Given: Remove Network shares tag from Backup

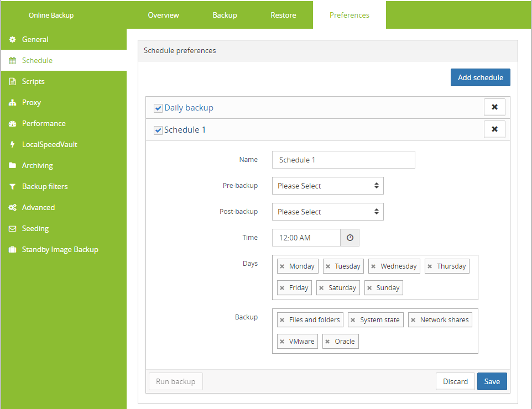Looking at the screenshot, I should pos(413,320).
